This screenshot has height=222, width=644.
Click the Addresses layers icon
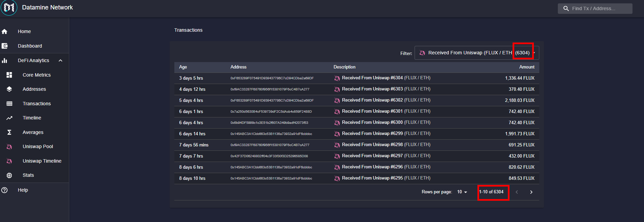pos(9,89)
